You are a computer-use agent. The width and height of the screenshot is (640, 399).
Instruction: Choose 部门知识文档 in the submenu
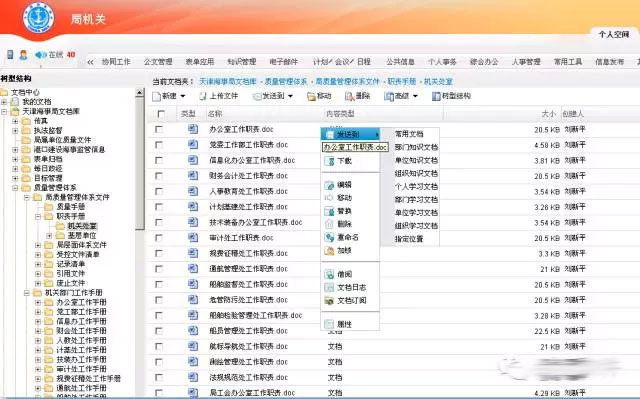416,147
